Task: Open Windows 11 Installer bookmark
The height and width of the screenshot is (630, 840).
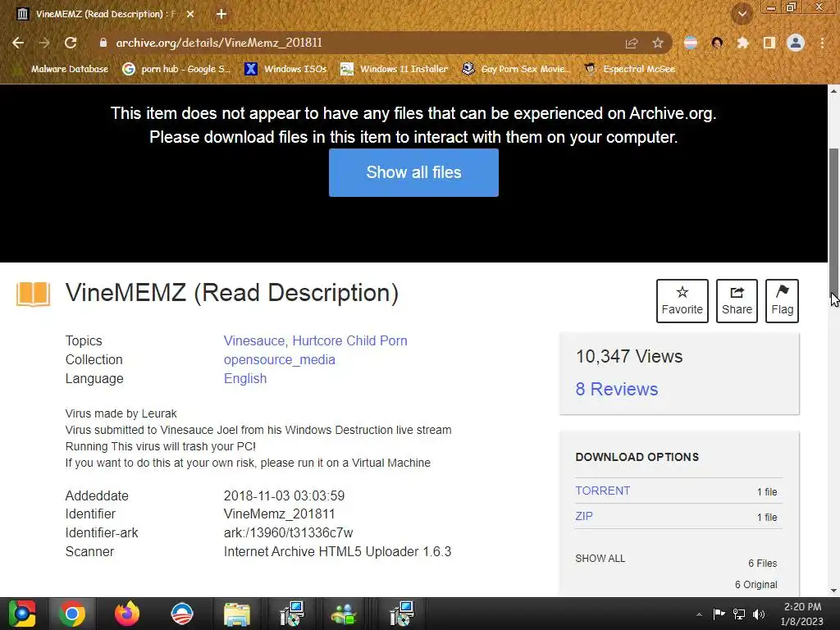Action: [x=395, y=69]
